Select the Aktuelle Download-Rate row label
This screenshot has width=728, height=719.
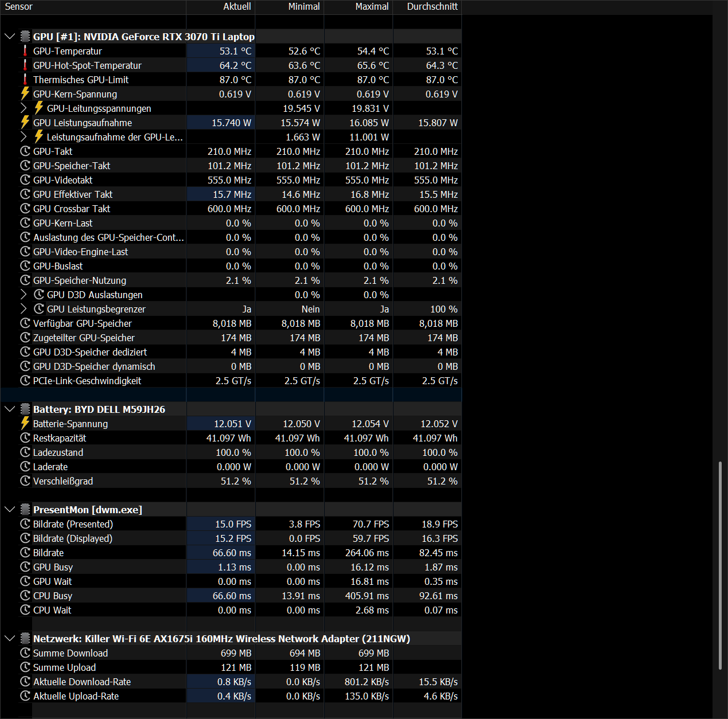(82, 682)
